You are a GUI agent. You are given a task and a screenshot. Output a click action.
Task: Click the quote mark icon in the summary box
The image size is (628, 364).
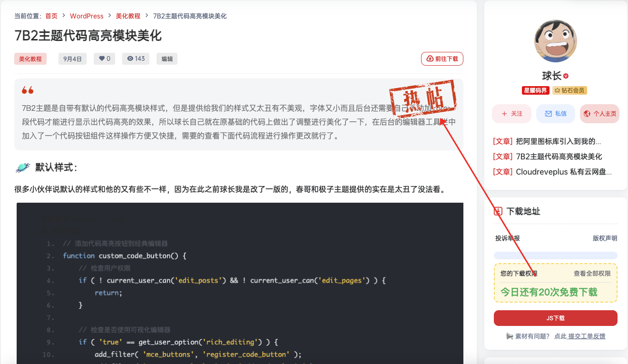28,90
